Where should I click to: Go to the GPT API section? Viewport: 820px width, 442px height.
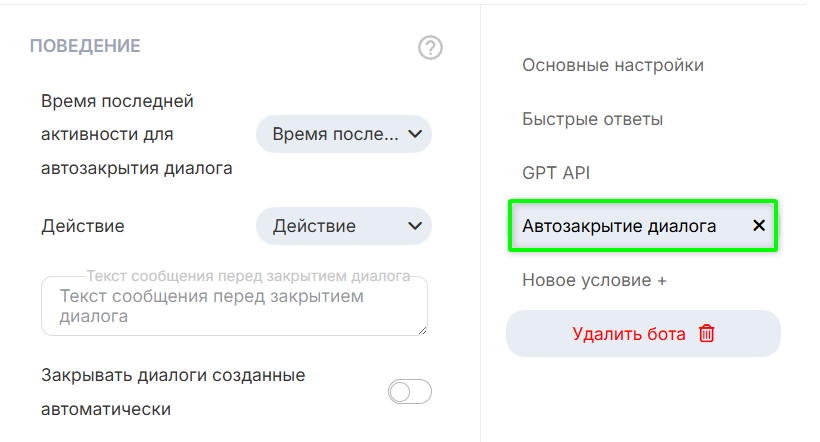point(556,173)
